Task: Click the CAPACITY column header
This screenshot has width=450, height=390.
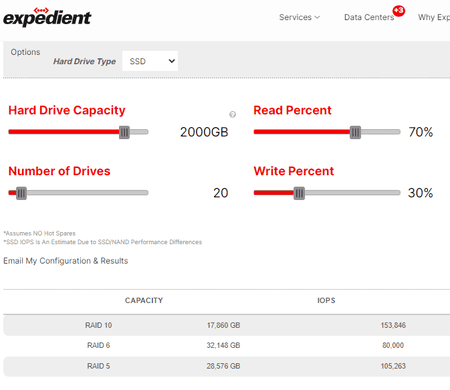Action: [144, 300]
